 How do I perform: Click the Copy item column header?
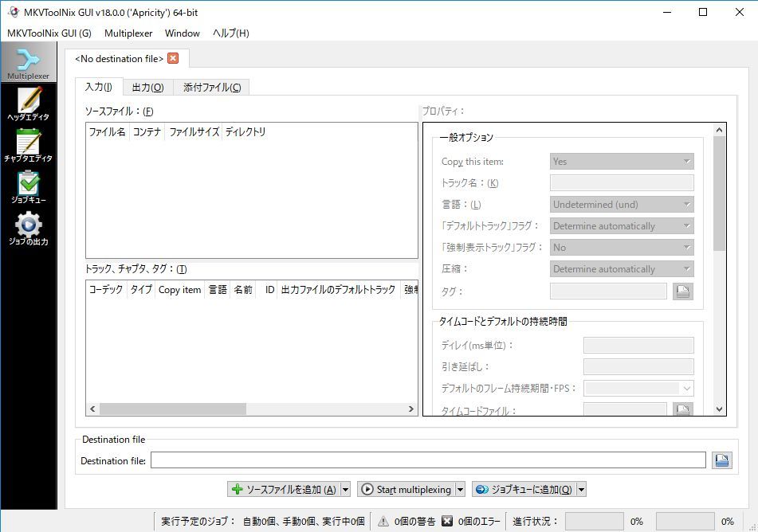(x=180, y=289)
